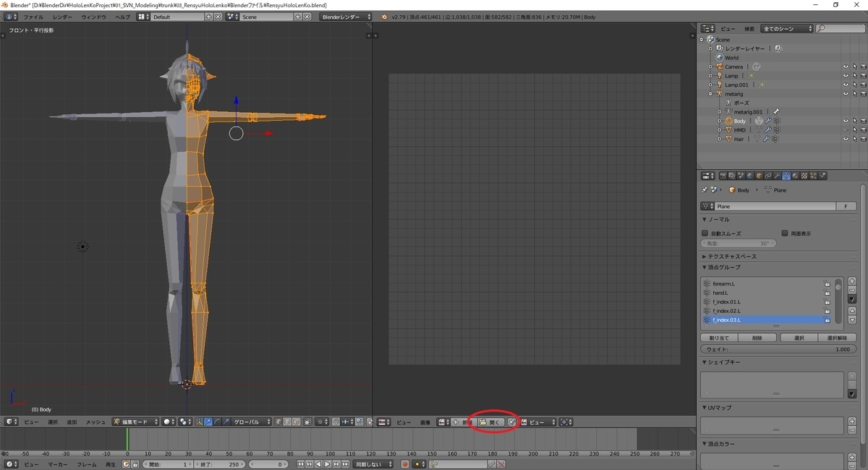Image resolution: width=868 pixels, height=470 pixels.
Task: Collapse the シェイプキー panel
Action: (x=723, y=362)
